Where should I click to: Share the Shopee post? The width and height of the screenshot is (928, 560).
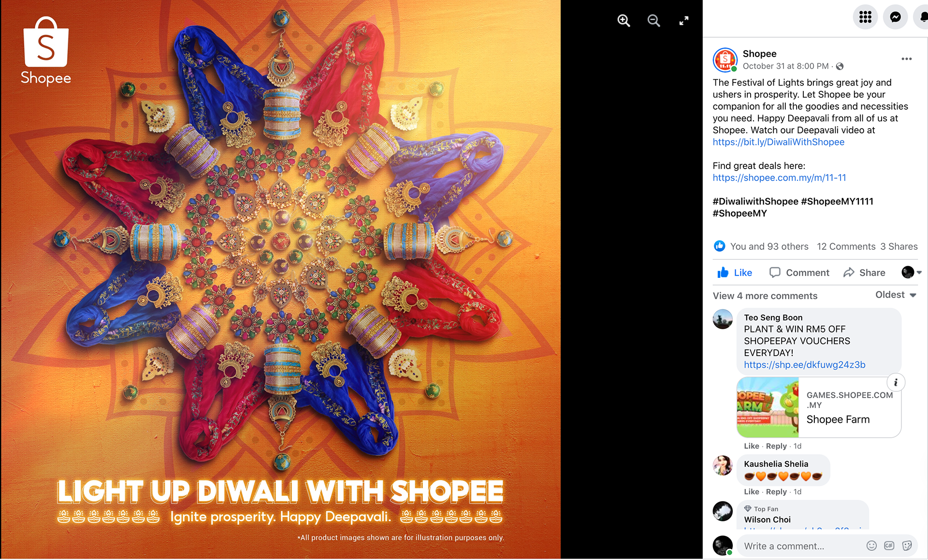coord(864,273)
